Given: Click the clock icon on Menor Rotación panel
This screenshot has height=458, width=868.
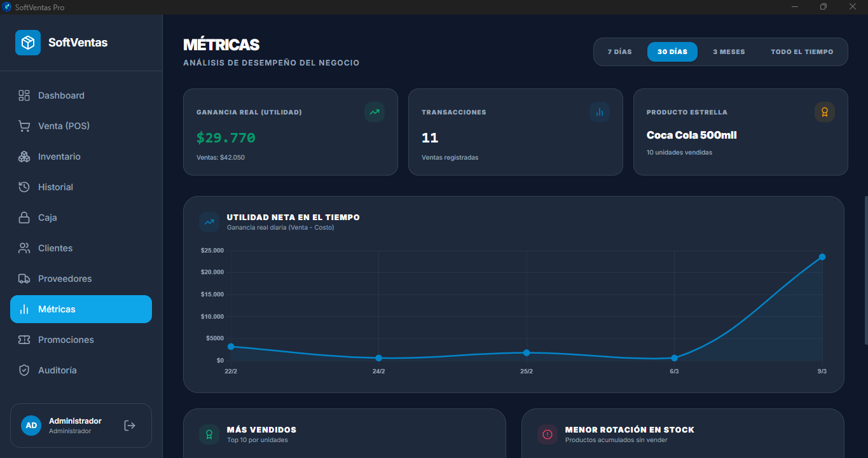Looking at the screenshot, I should pyautogui.click(x=548, y=434).
